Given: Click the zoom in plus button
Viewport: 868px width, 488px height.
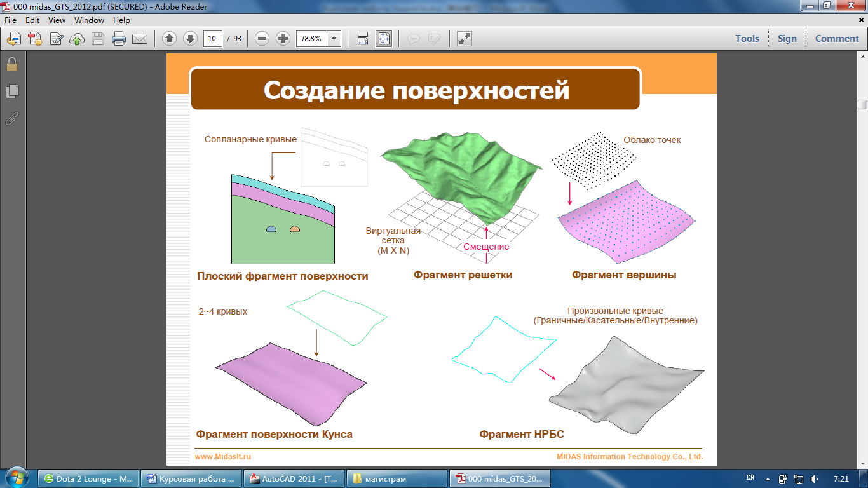Looking at the screenshot, I should tap(283, 39).
